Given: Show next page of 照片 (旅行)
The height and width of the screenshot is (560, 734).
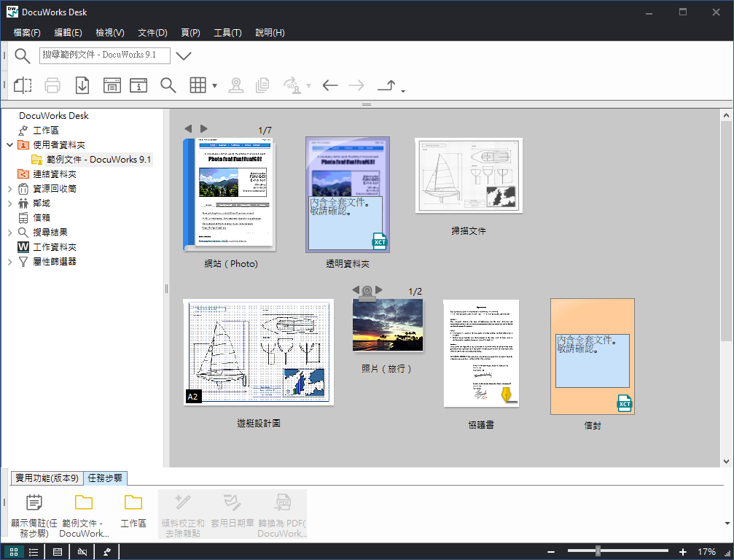Looking at the screenshot, I should (x=379, y=289).
